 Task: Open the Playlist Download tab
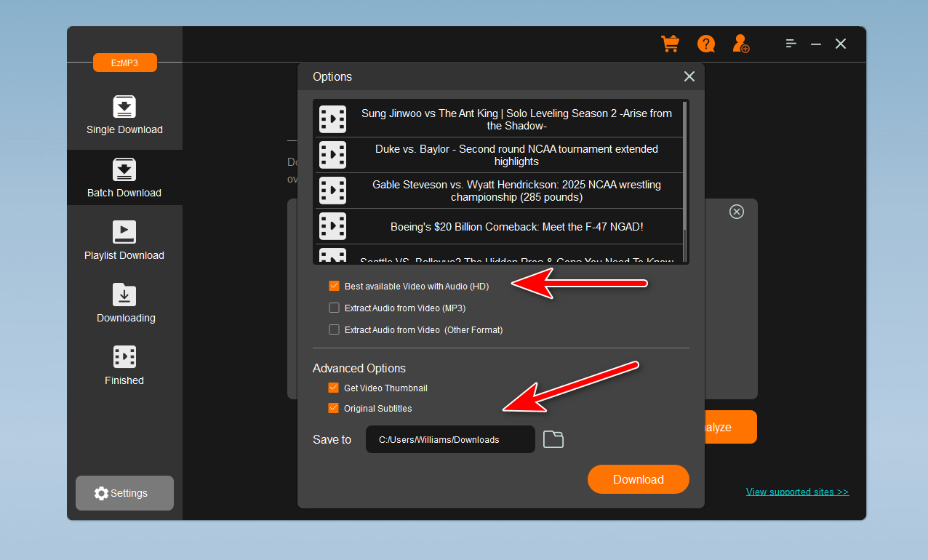coord(124,241)
